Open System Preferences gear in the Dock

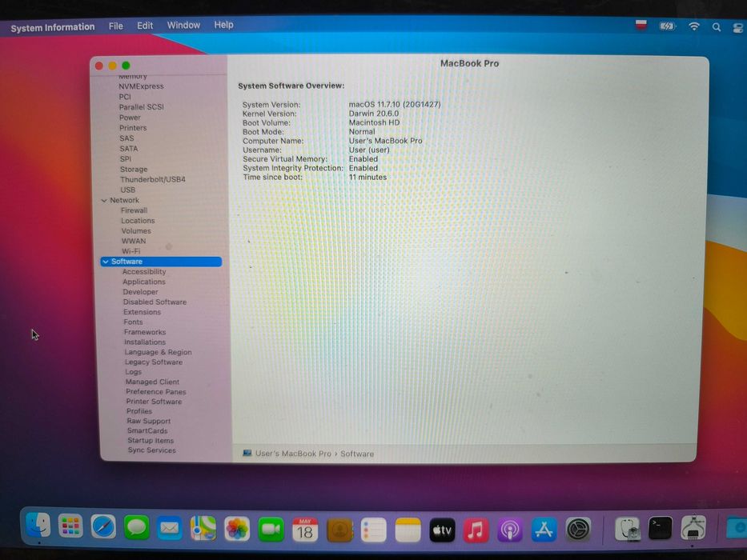click(x=578, y=529)
